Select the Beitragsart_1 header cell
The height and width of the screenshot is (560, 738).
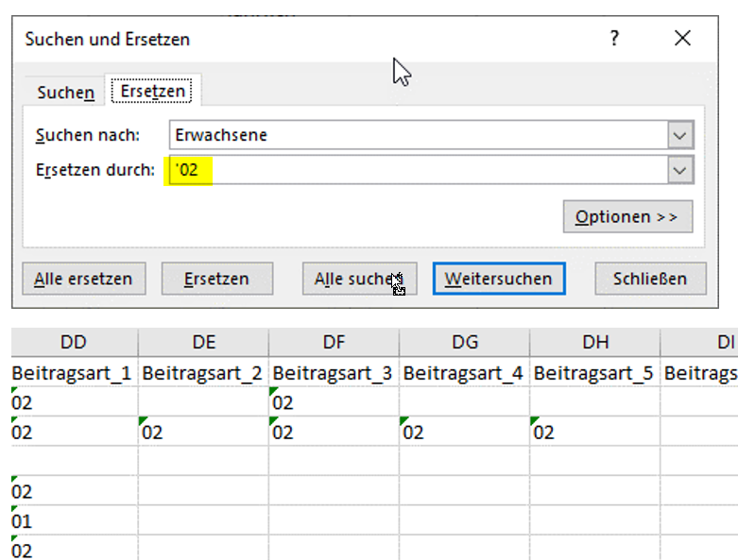[73, 373]
